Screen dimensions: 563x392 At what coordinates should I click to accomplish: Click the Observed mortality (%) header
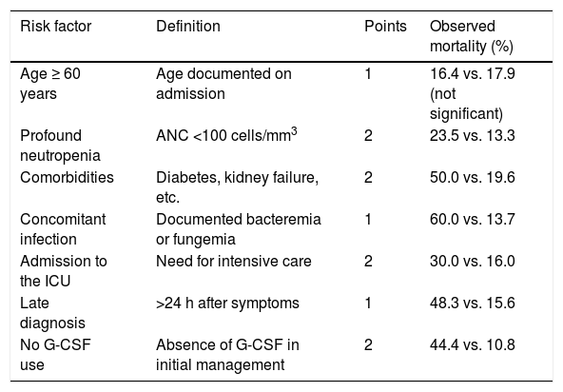(x=472, y=36)
